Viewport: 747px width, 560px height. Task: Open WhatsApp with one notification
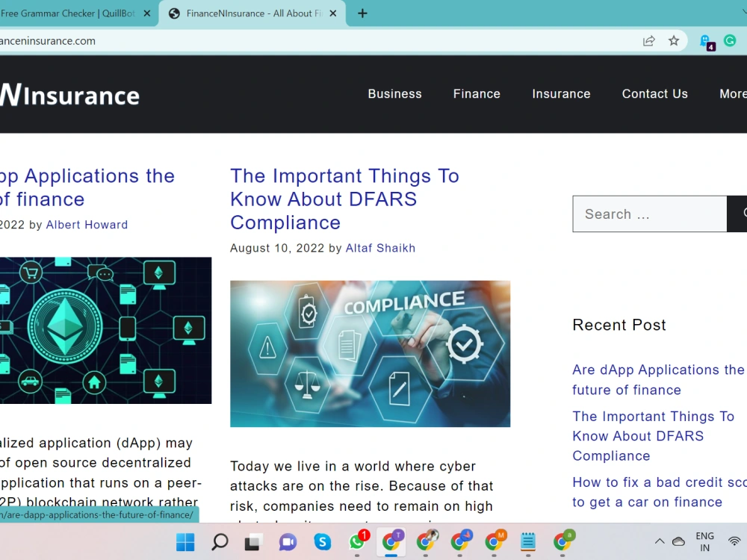coord(358,541)
